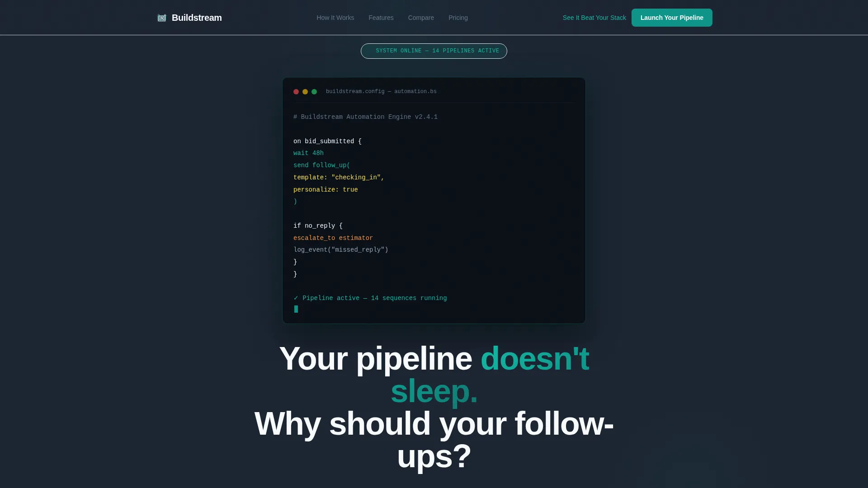Click the 'System Online — 14 Pipelines Active' badge
Viewport: 868px width, 488px height.
pos(434,51)
